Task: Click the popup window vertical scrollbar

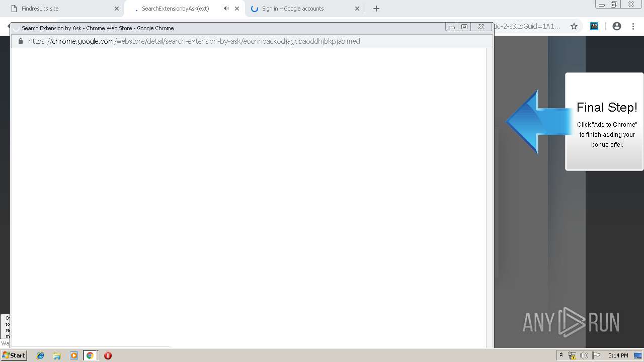Action: pyautogui.click(x=490, y=198)
